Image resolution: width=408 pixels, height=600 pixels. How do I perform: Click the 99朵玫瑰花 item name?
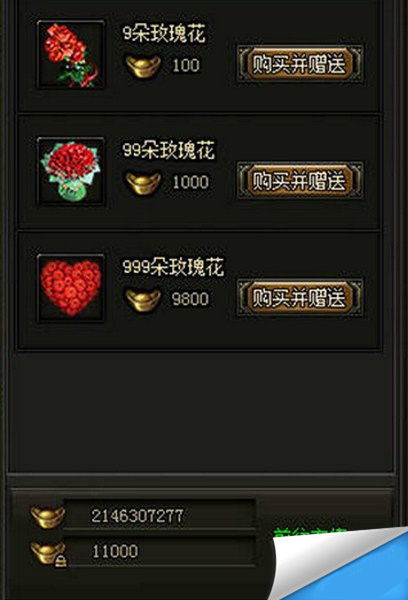tap(169, 150)
